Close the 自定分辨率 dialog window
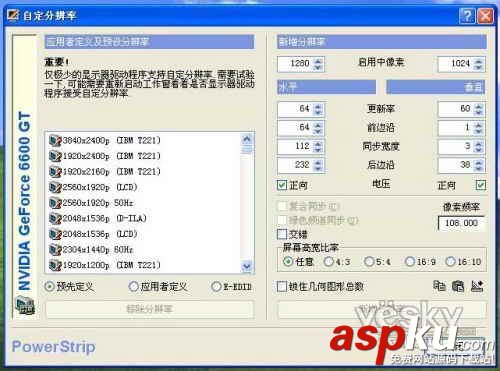Image resolution: width=500 pixels, height=371 pixels. (x=485, y=16)
